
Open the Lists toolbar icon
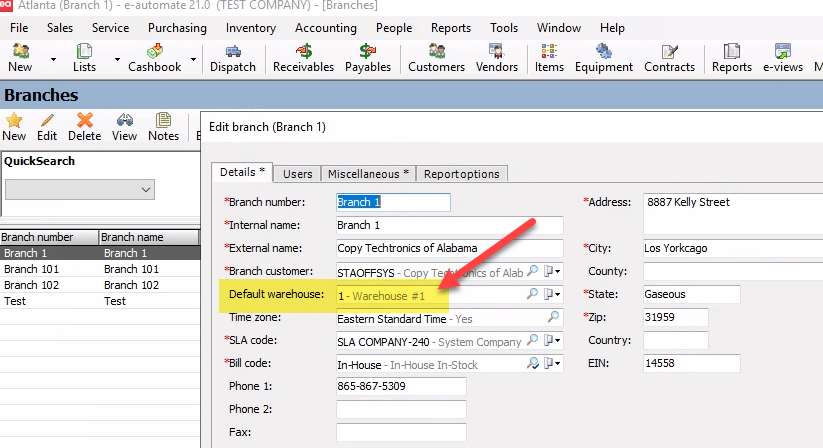85,58
